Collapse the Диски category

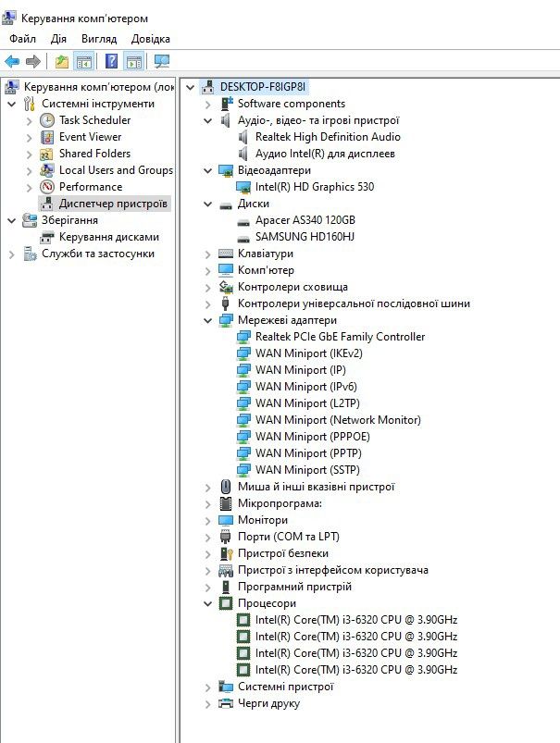point(207,204)
